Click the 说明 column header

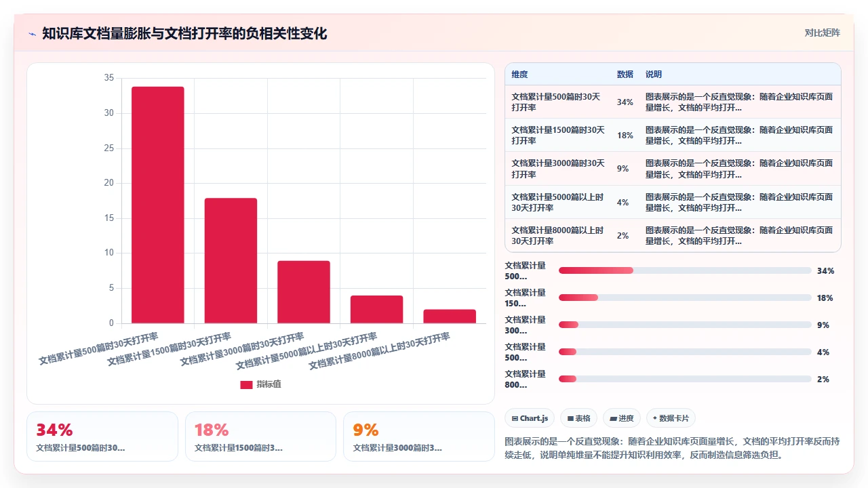[x=654, y=74]
